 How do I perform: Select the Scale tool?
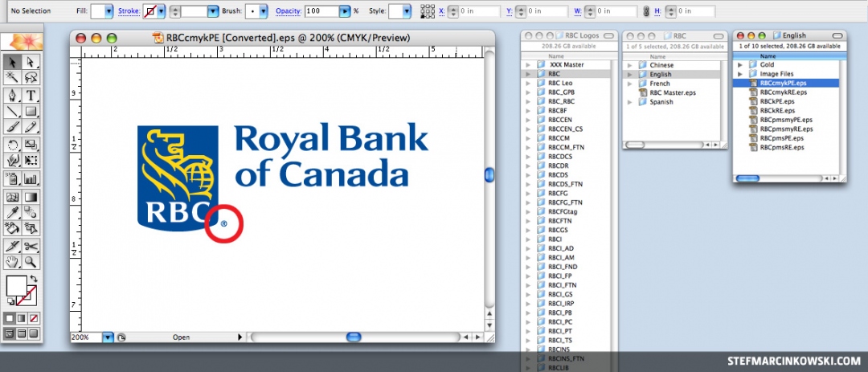[31, 145]
